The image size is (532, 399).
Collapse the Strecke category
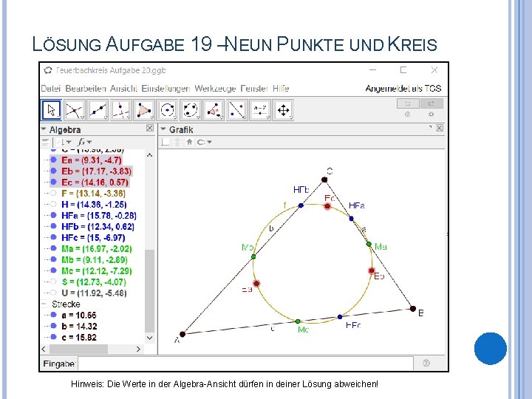(44, 304)
